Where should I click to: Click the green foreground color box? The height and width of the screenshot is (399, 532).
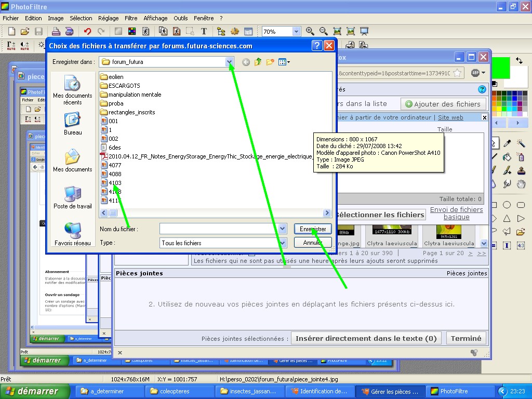pos(500,69)
